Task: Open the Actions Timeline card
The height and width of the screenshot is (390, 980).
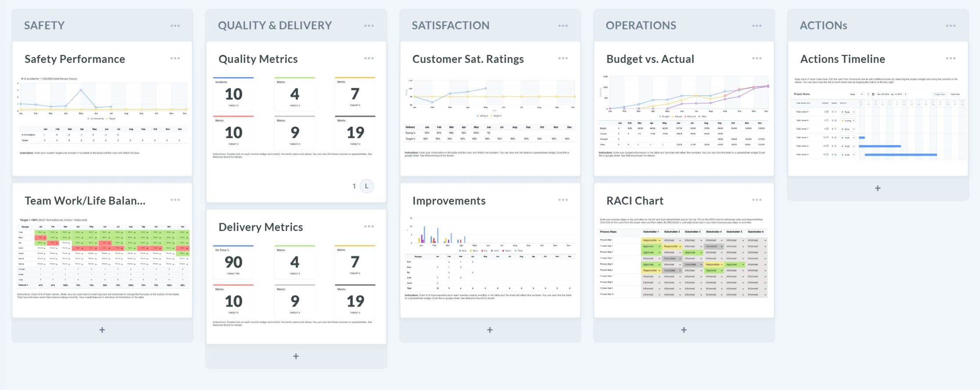Action: [843, 59]
